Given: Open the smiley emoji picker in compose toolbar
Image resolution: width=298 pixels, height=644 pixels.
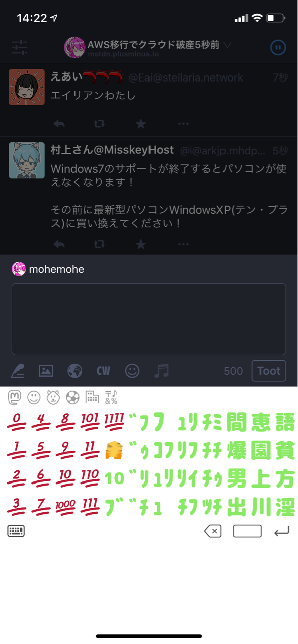Looking at the screenshot, I should 132,371.
